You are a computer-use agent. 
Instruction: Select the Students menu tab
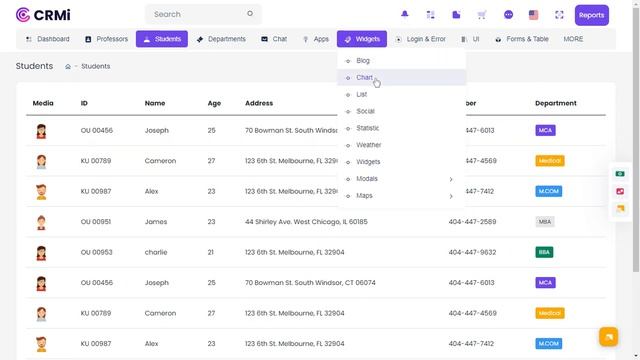point(162,39)
